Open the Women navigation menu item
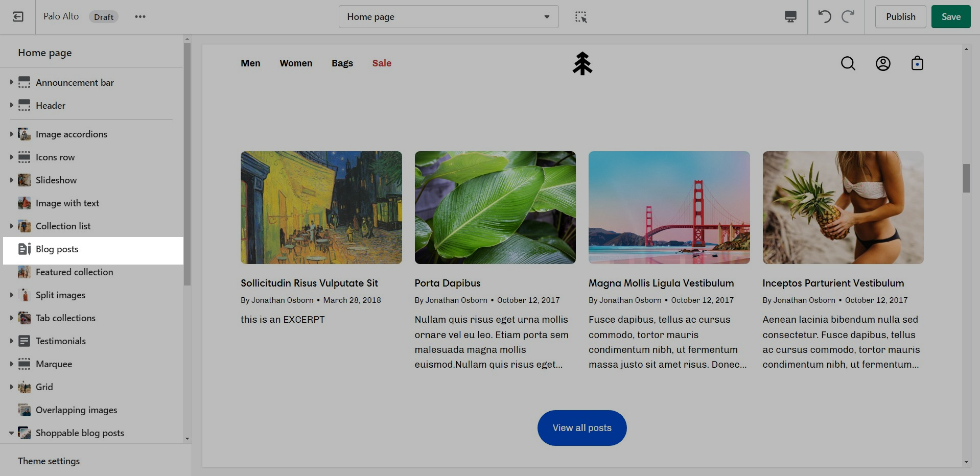The height and width of the screenshot is (476, 980). click(296, 63)
